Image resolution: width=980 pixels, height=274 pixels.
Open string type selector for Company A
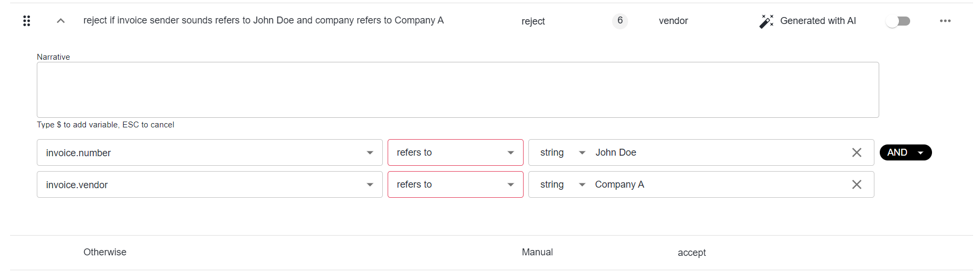pyautogui.click(x=563, y=184)
